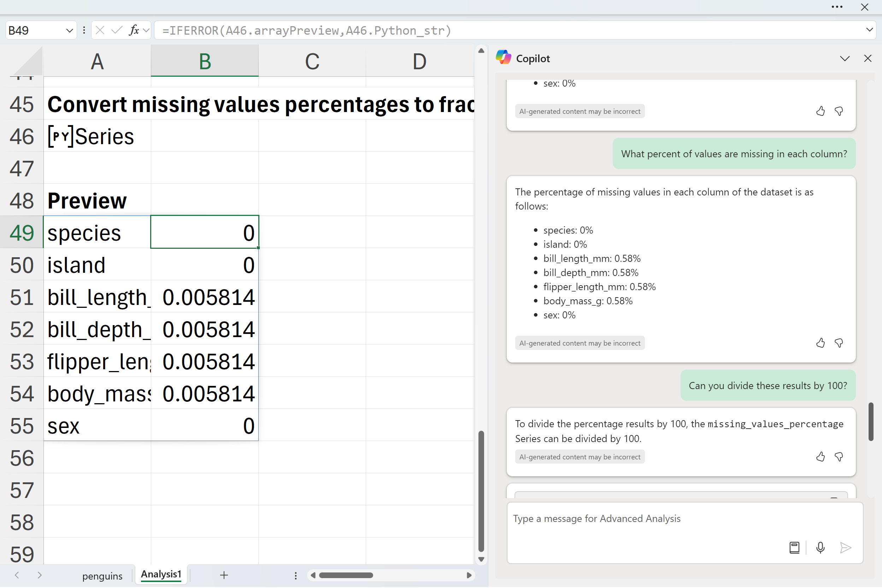The width and height of the screenshot is (882, 588).
Task: Close the Copilot pane
Action: [x=868, y=59]
